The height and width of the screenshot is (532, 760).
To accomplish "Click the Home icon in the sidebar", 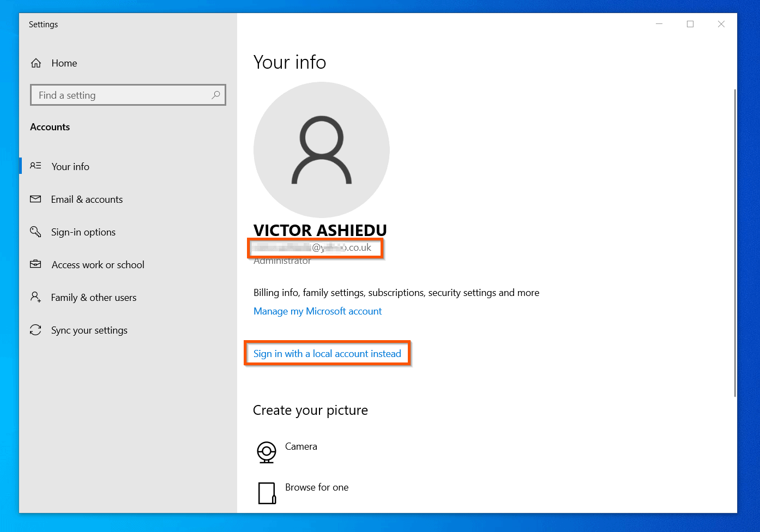I will (x=35, y=63).
